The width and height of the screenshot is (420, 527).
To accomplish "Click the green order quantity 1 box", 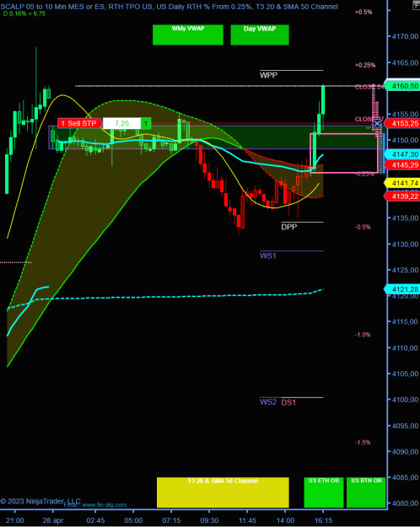I will [x=146, y=123].
